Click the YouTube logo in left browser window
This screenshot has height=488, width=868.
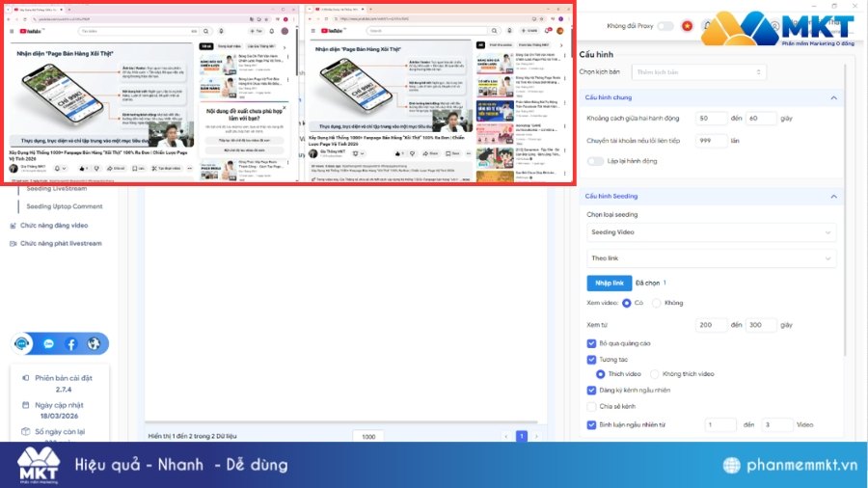pos(31,32)
